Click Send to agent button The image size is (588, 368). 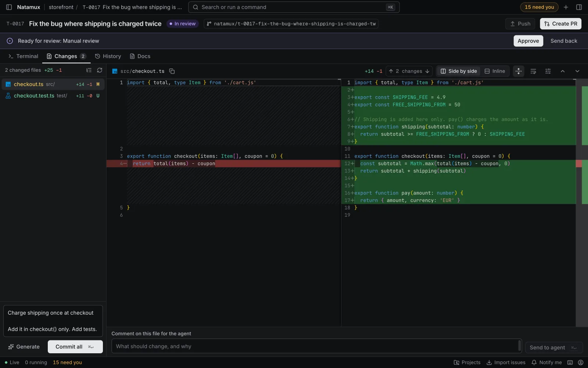click(x=554, y=347)
